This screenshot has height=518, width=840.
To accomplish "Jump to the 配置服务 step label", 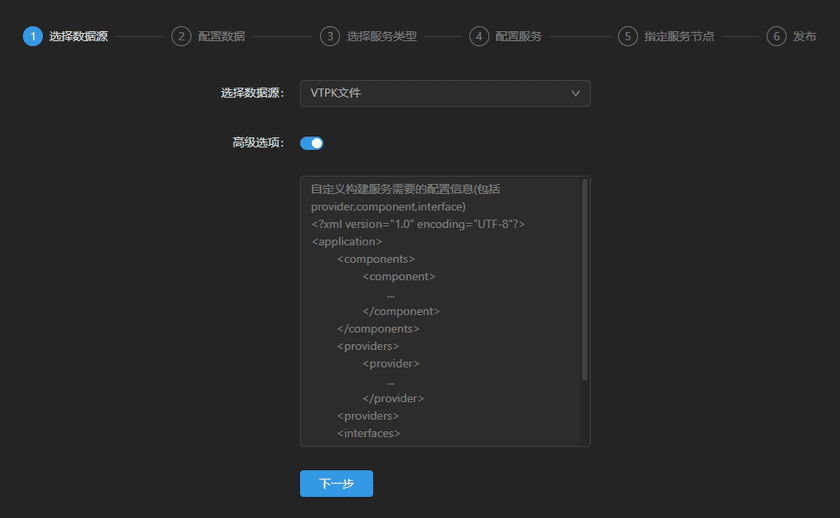I will pos(518,36).
